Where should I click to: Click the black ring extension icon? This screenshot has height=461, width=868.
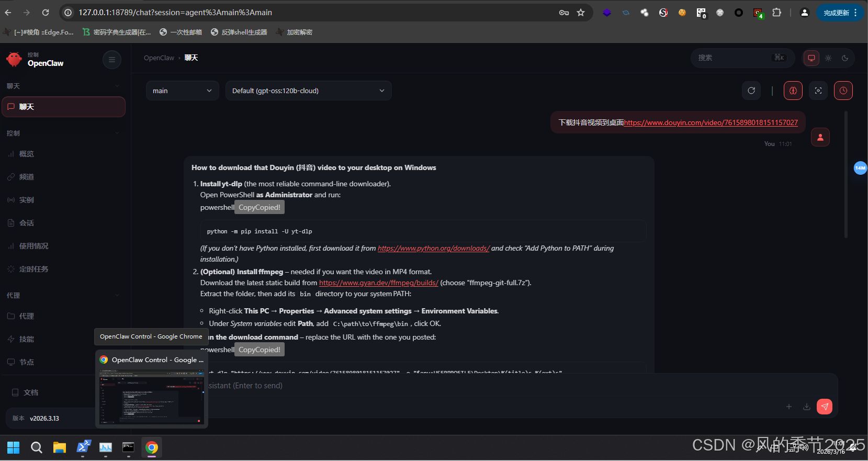[739, 13]
